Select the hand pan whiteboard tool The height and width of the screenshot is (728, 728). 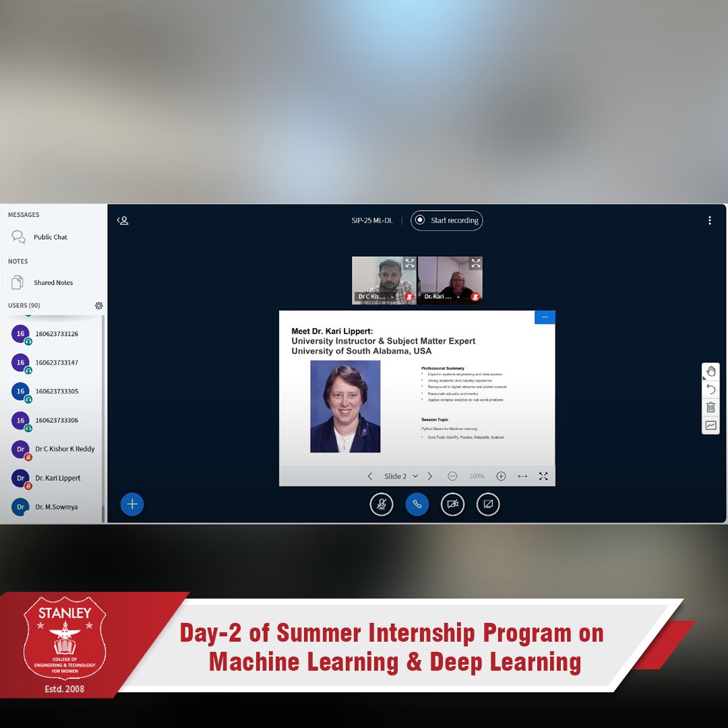710,371
